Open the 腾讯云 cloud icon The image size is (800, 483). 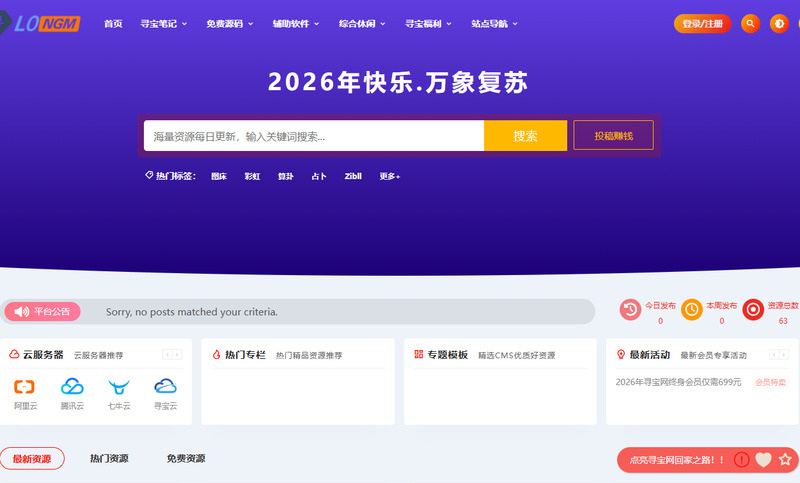(72, 387)
